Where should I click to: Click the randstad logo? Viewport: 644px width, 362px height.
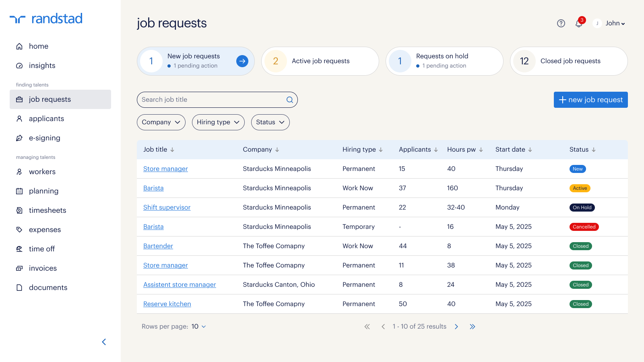46,19
